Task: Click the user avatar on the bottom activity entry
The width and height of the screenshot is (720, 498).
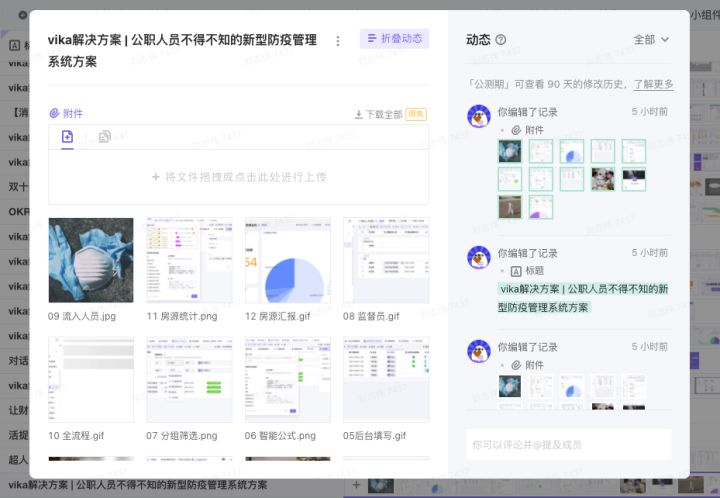Action: pyautogui.click(x=479, y=351)
